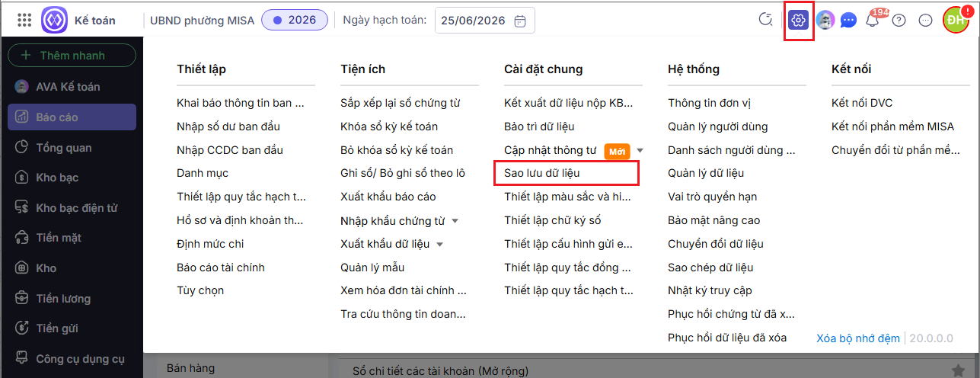Open Báo cáo tài chính menu item
The height and width of the screenshot is (378, 980).
(221, 267)
